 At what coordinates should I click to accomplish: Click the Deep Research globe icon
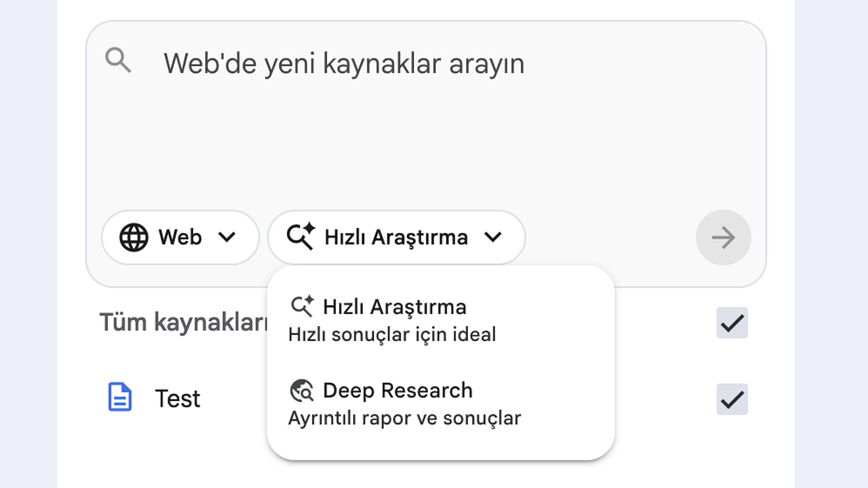(302, 390)
